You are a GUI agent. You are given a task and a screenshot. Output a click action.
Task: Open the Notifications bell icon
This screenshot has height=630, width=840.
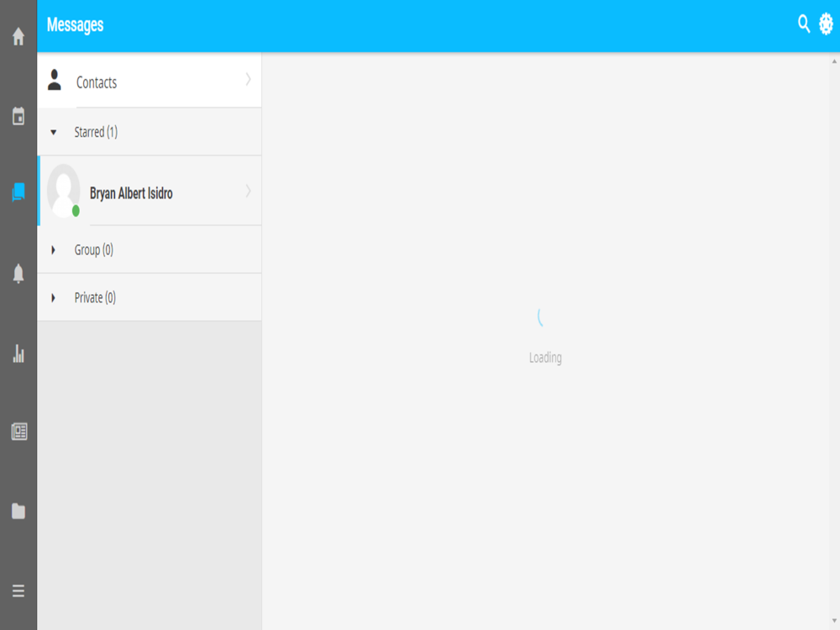coord(18,273)
